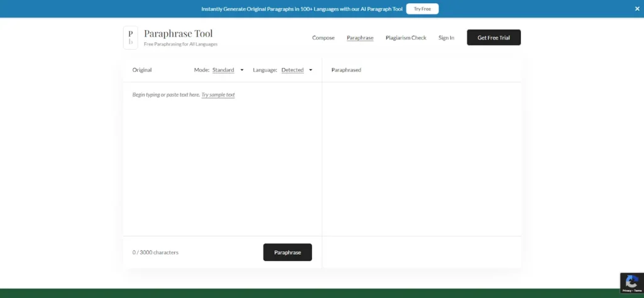
Task: Open the Compose page
Action: pyautogui.click(x=323, y=38)
